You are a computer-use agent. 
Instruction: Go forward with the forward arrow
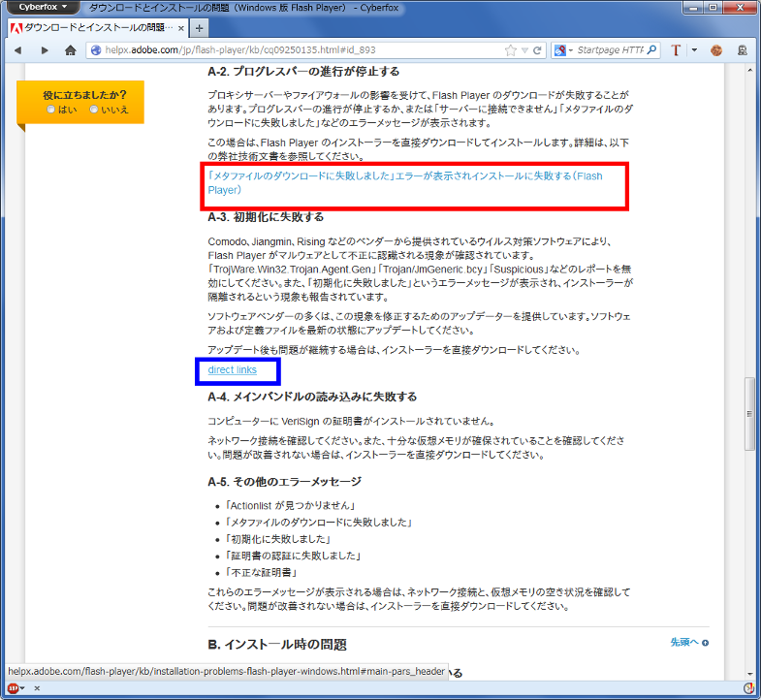pyautogui.click(x=45, y=50)
